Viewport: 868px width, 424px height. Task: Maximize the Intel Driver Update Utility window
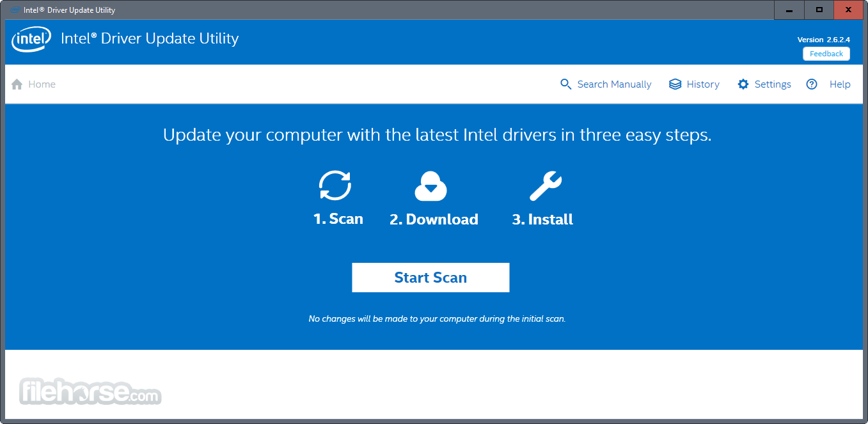[x=819, y=10]
